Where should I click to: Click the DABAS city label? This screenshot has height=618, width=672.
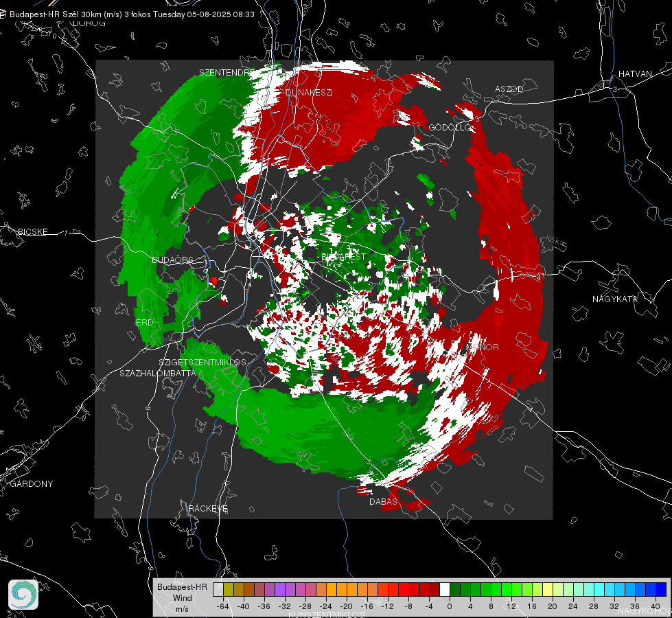[x=384, y=501]
